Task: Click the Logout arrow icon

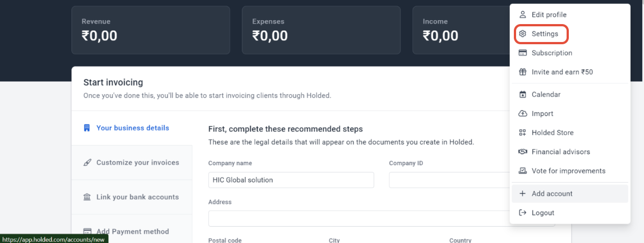Action: [x=523, y=213]
